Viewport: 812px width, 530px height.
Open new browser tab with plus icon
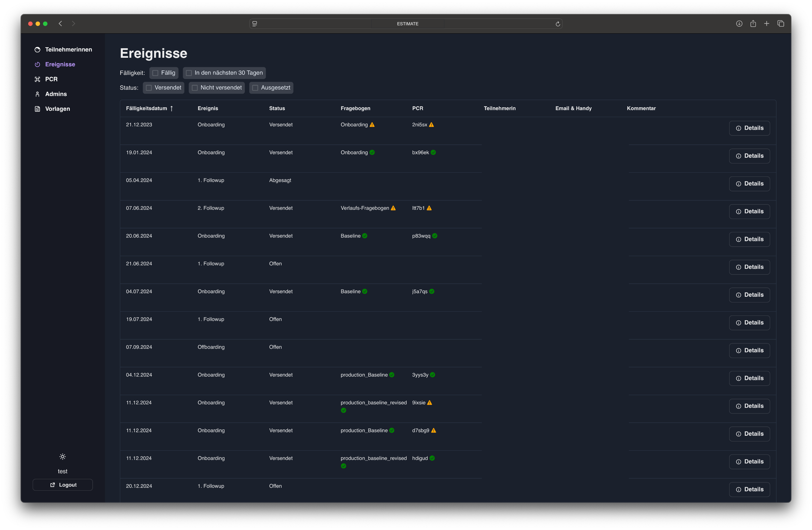[x=767, y=23]
